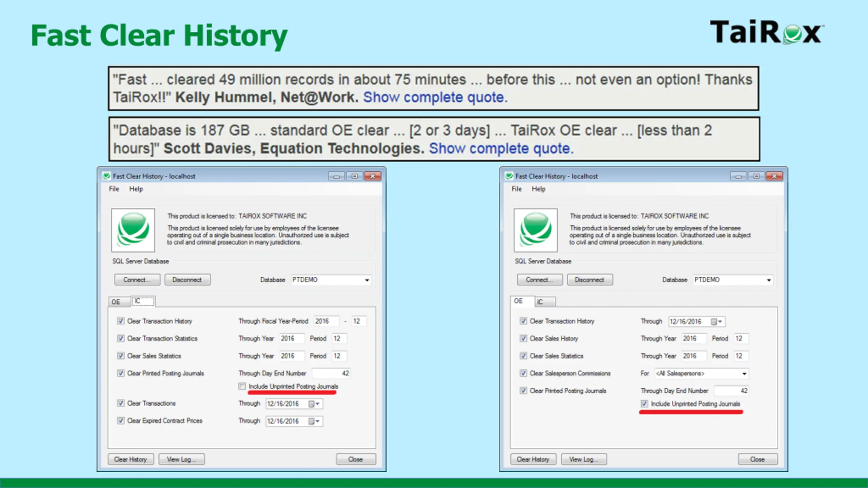Click Clear History button in left window
This screenshot has height=488, width=868.
click(131, 459)
